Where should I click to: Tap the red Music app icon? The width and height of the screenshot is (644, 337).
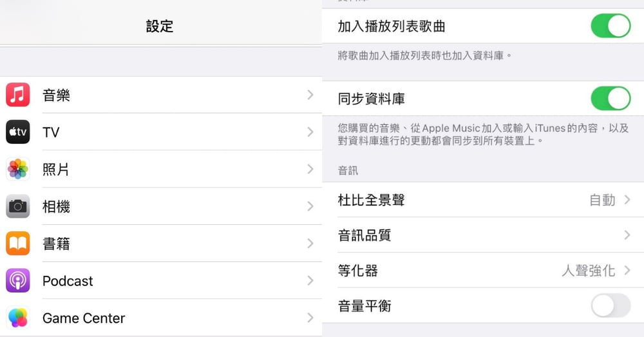click(x=17, y=95)
